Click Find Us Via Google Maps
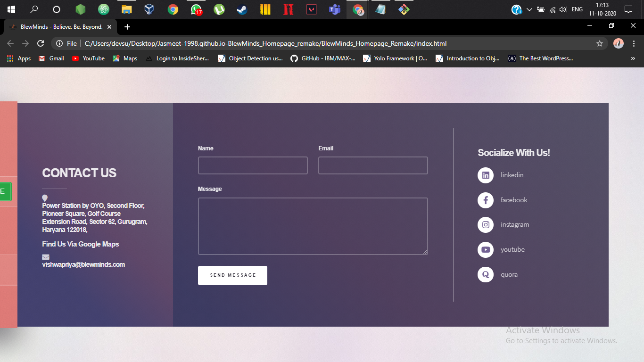The width and height of the screenshot is (644, 362). point(80,244)
